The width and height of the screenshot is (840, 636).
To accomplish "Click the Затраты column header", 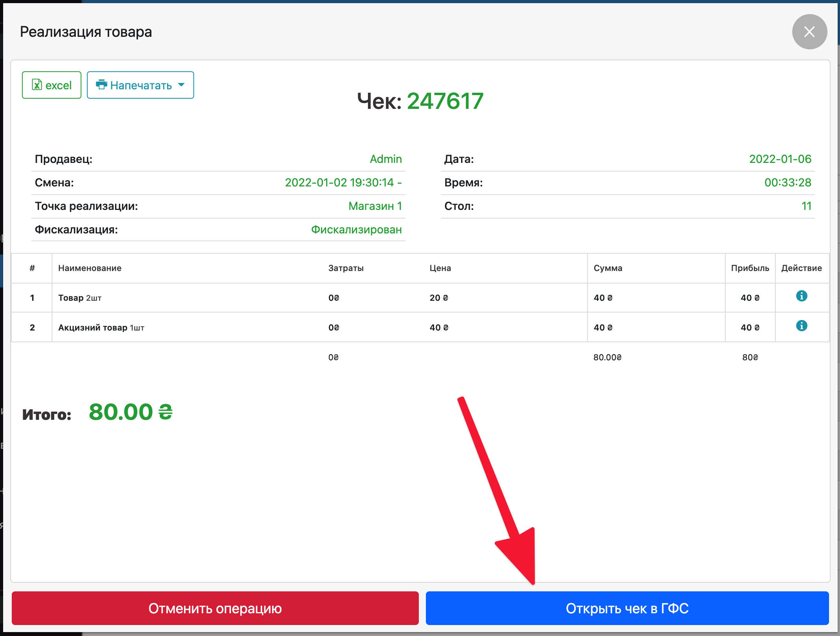I will tap(346, 268).
